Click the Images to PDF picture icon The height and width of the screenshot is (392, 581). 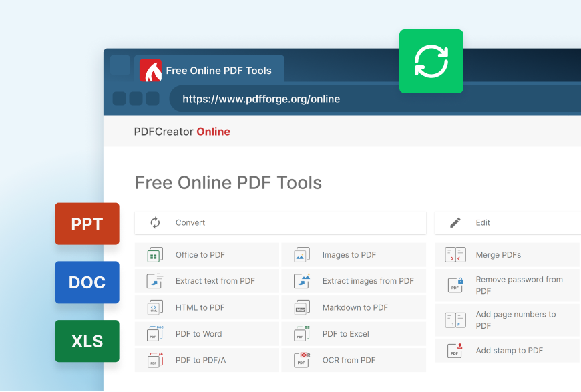302,255
